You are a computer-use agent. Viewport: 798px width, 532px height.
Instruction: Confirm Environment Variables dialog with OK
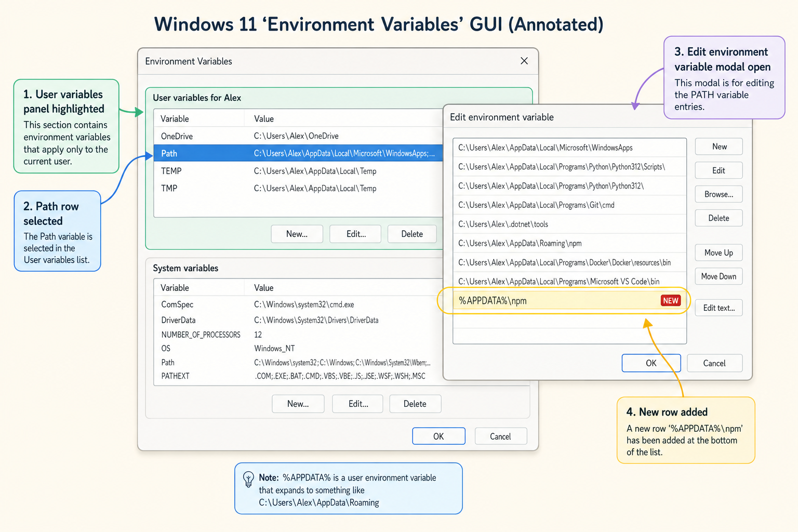tap(438, 436)
